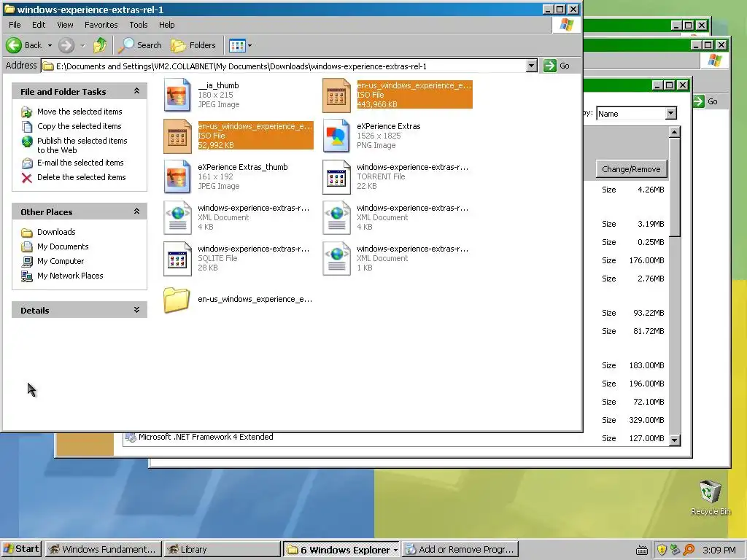Open the Start menu
The height and width of the screenshot is (560, 747).
click(21, 549)
